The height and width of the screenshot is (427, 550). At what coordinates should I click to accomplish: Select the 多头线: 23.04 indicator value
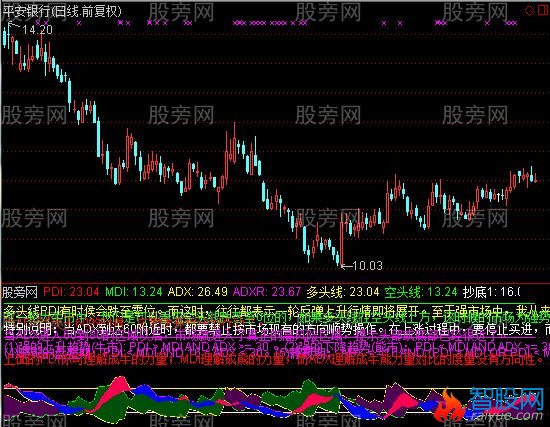[x=343, y=292]
